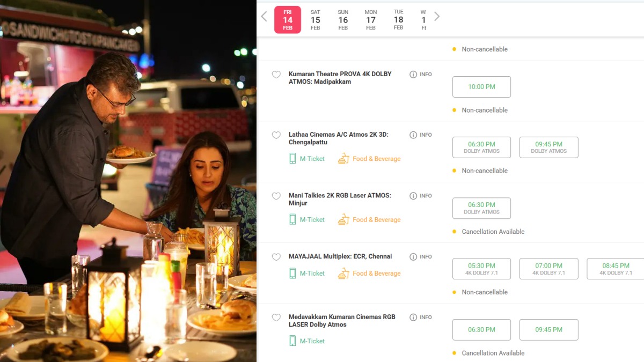The image size is (644, 362).
Task: Click Food & Beverage icon under Mani Talkies
Action: point(343,219)
